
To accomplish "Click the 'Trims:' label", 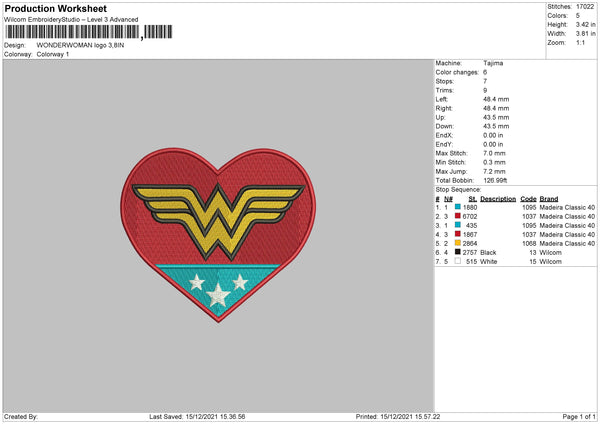I will pos(445,90).
